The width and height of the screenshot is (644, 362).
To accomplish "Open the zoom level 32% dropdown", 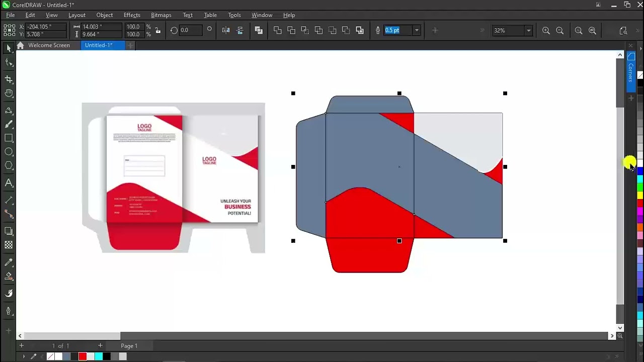I will point(528,31).
